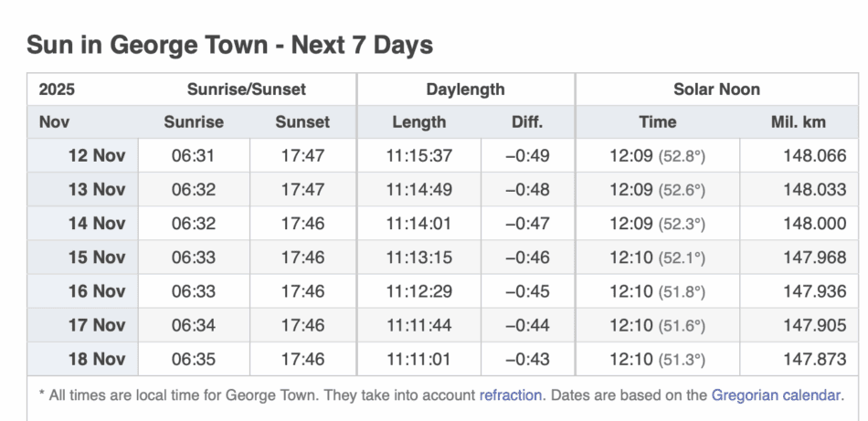Select the 16 Nov date cell
Image resolution: width=868 pixels, height=421 pixels.
96,291
